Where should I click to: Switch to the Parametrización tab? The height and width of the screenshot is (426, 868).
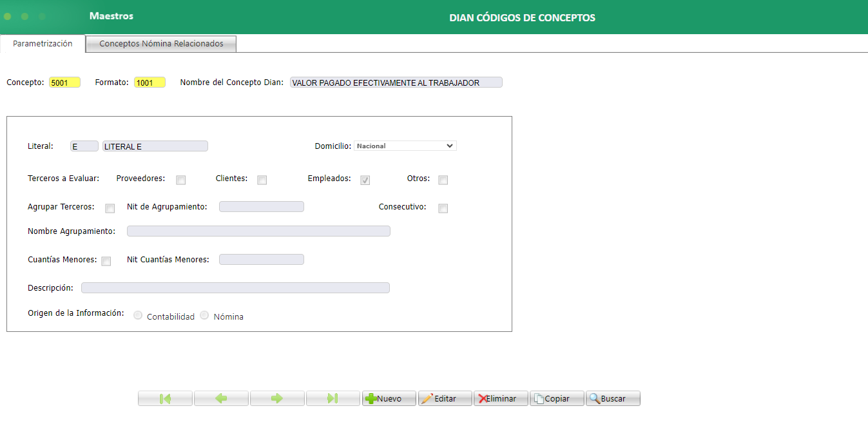pos(43,44)
